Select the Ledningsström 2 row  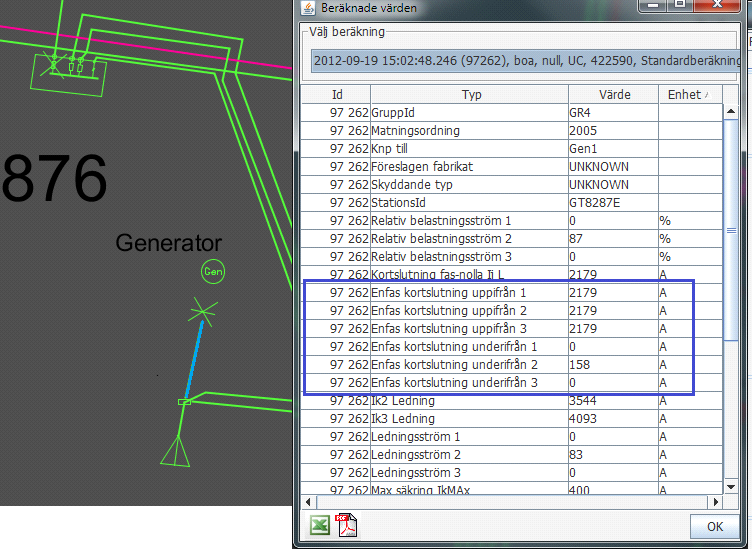click(512, 455)
